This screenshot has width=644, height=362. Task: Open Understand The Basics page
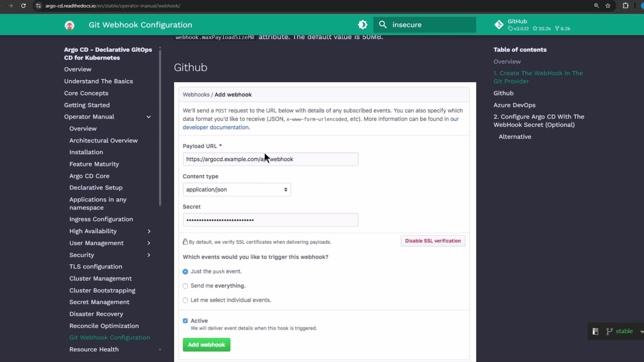(98, 81)
